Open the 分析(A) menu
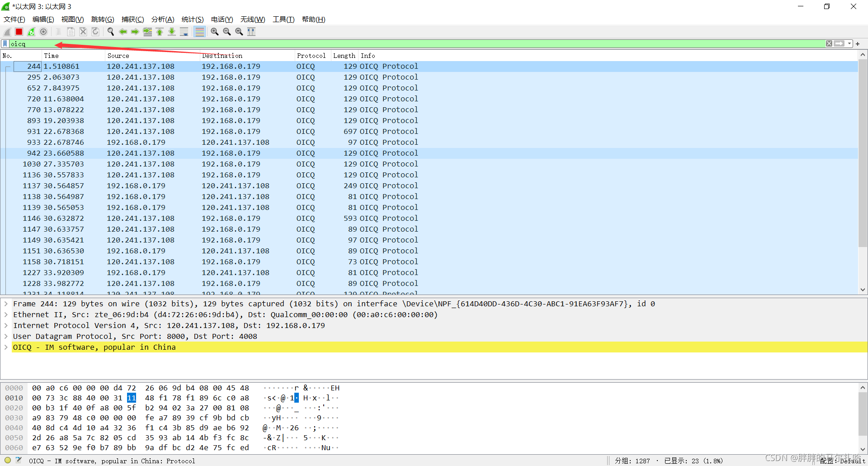The height and width of the screenshot is (466, 868). coord(163,19)
